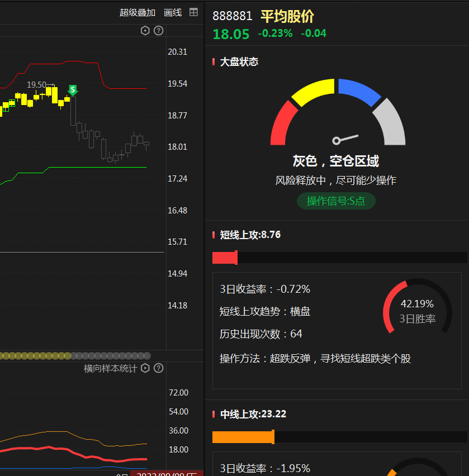Click the red segment of market gauge
The height and width of the screenshot is (476, 469).
pyautogui.click(x=282, y=125)
